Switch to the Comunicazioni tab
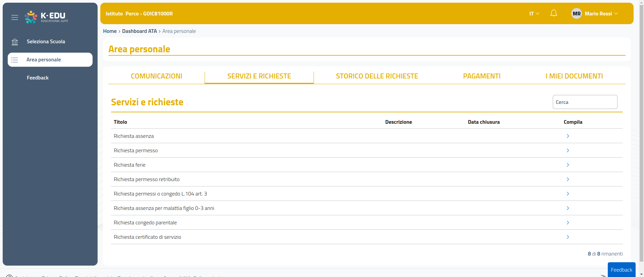 [x=156, y=76]
